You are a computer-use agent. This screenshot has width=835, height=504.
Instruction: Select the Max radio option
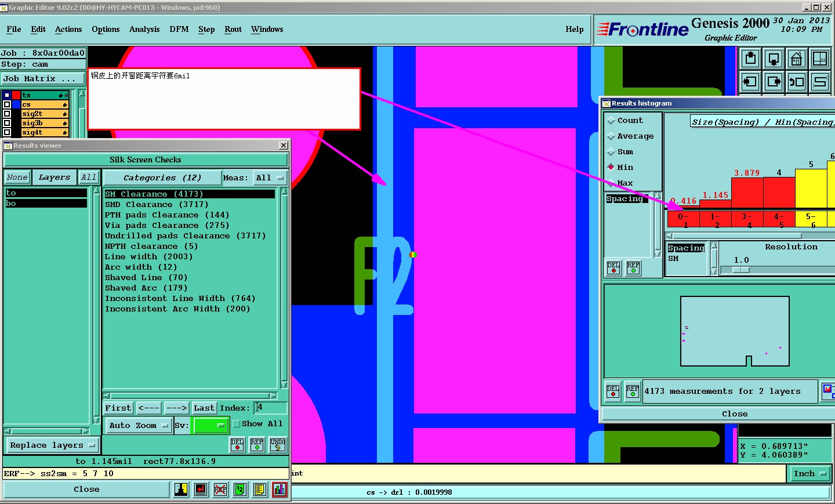(611, 183)
